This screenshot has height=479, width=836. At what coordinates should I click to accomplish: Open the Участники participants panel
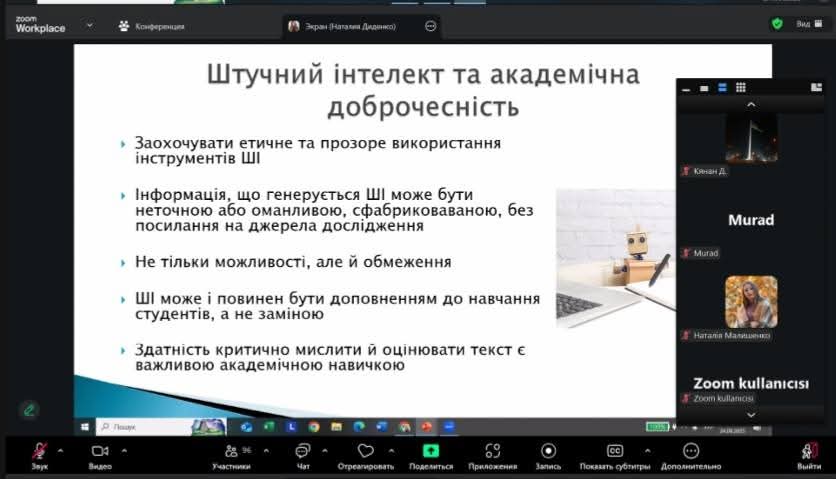(232, 453)
